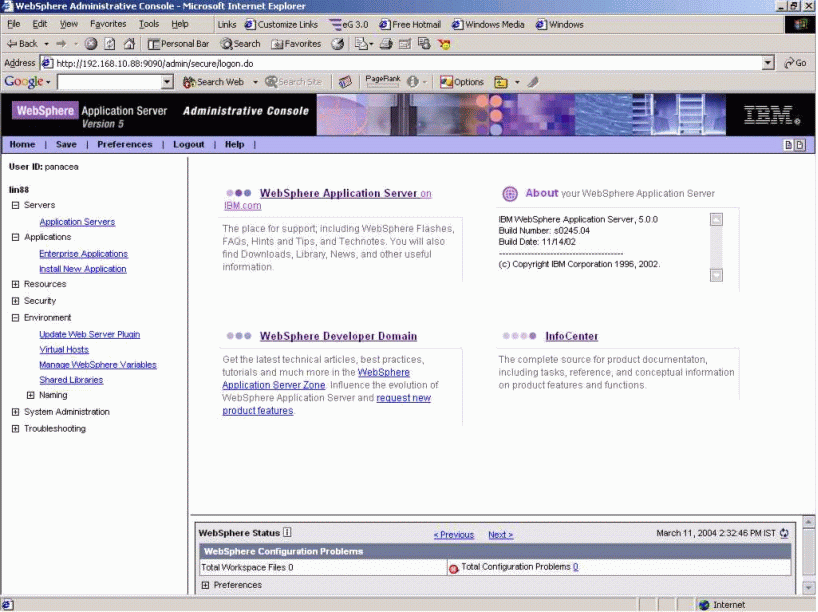This screenshot has height=612, width=818.
Task: Open Manage WebSphere Variables
Action: [x=98, y=365]
